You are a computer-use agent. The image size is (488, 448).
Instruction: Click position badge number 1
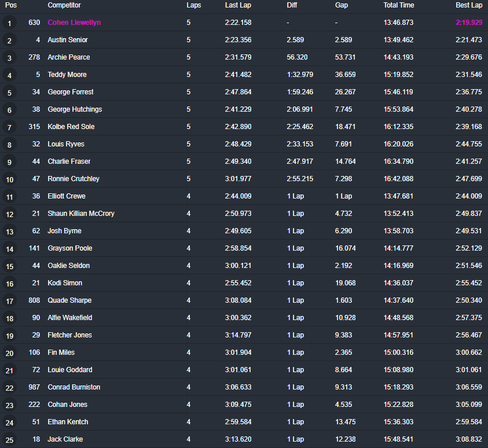[x=9, y=23]
